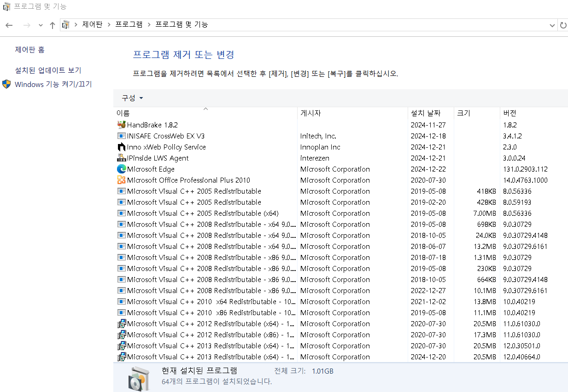Click version 14.0.4763.1000 cell
This screenshot has width=568, height=392.
tap(526, 180)
